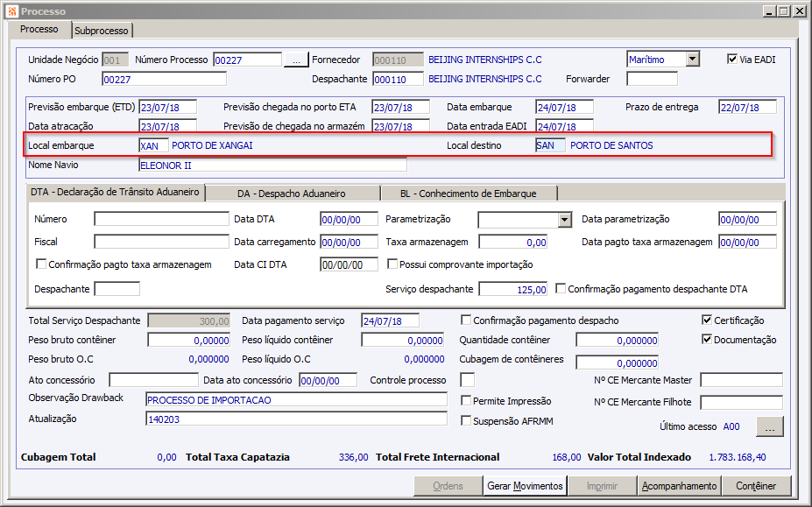The image size is (812, 507).
Task: Select the Local embarque code field
Action: (x=154, y=145)
